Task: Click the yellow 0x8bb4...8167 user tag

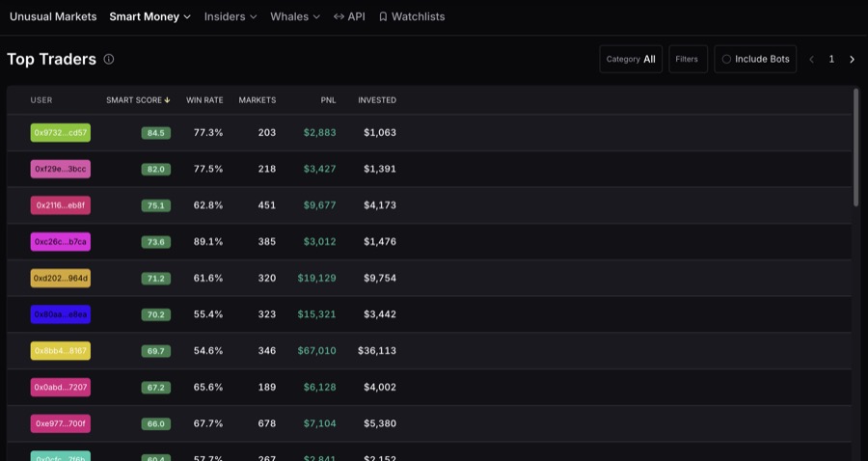Action: point(61,351)
